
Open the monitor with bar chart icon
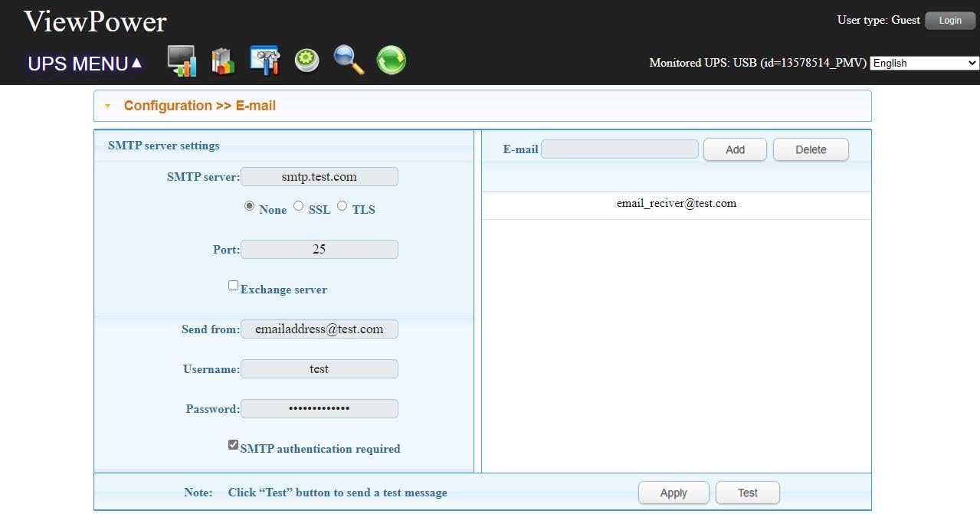pos(182,61)
